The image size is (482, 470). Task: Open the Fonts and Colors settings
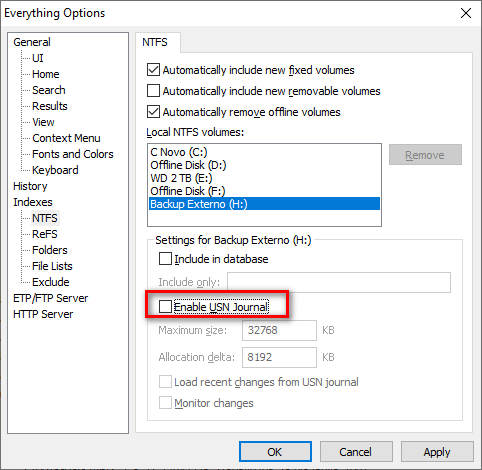(x=73, y=154)
